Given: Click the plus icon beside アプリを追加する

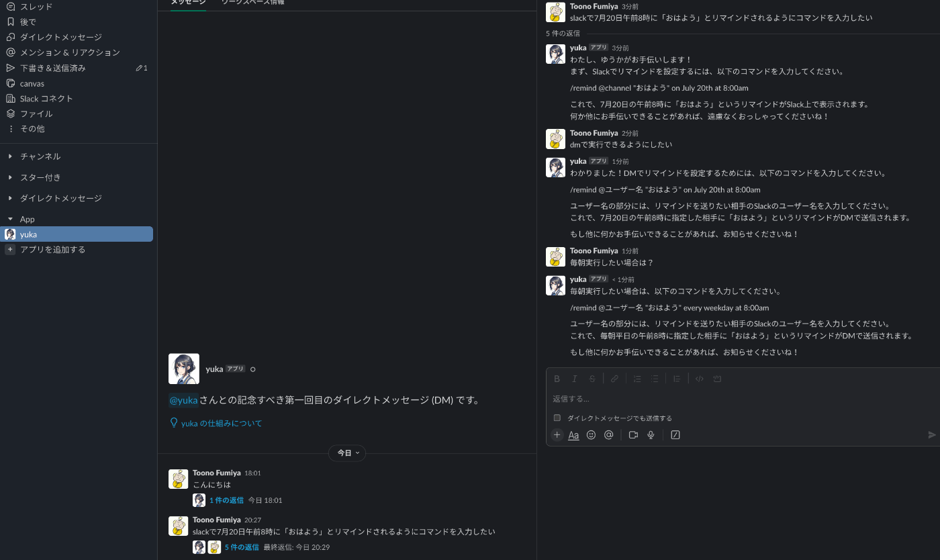Looking at the screenshot, I should pyautogui.click(x=10, y=250).
